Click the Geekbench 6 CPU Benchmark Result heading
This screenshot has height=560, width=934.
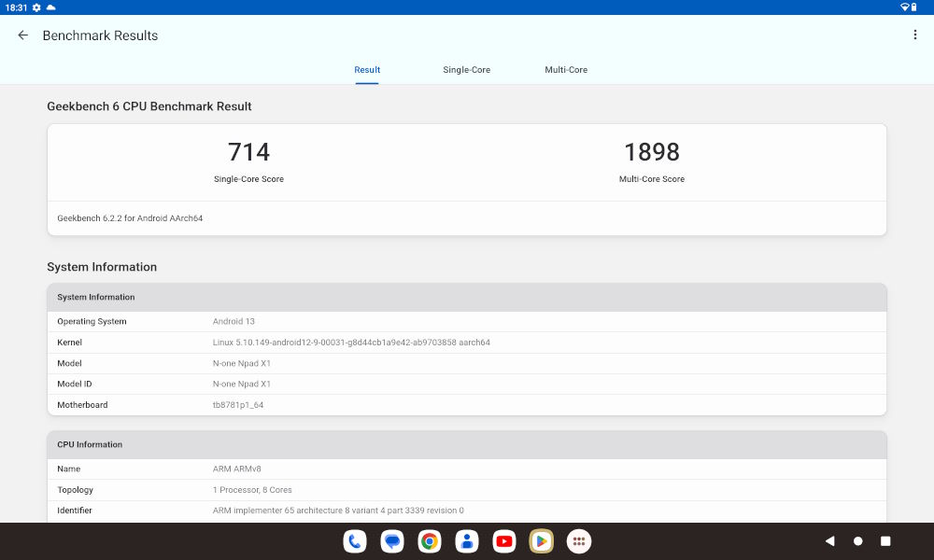tap(149, 106)
